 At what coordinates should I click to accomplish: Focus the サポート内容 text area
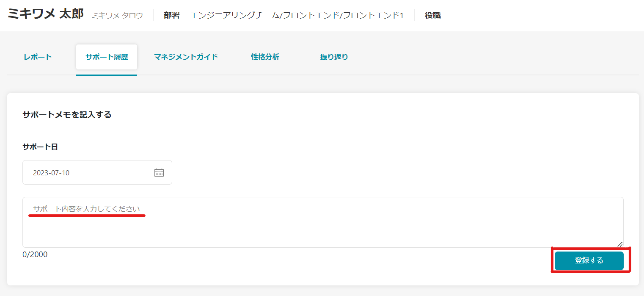tap(323, 222)
